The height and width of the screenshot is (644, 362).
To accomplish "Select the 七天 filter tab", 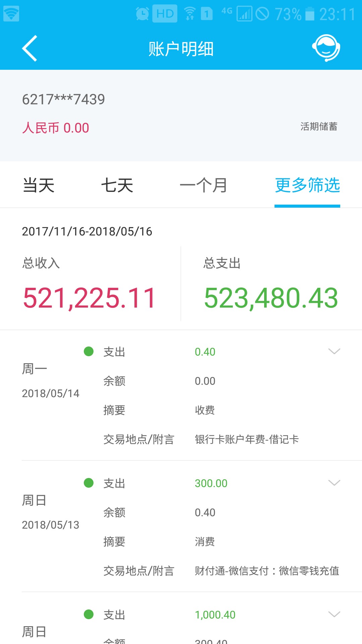I will point(117,185).
